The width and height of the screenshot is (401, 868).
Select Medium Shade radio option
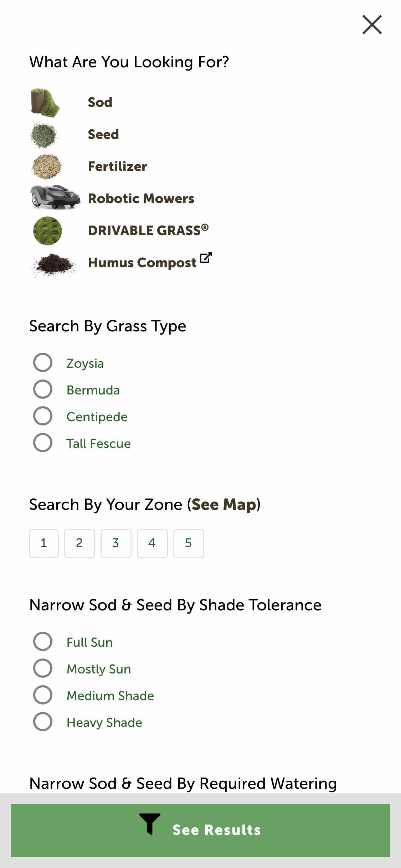click(x=43, y=695)
